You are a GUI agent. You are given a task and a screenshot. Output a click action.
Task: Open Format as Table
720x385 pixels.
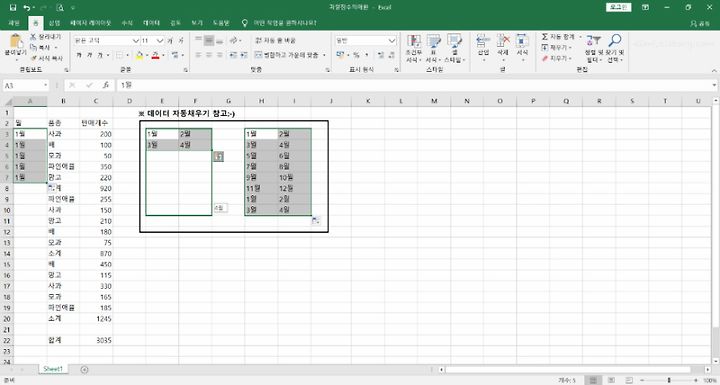tap(433, 48)
